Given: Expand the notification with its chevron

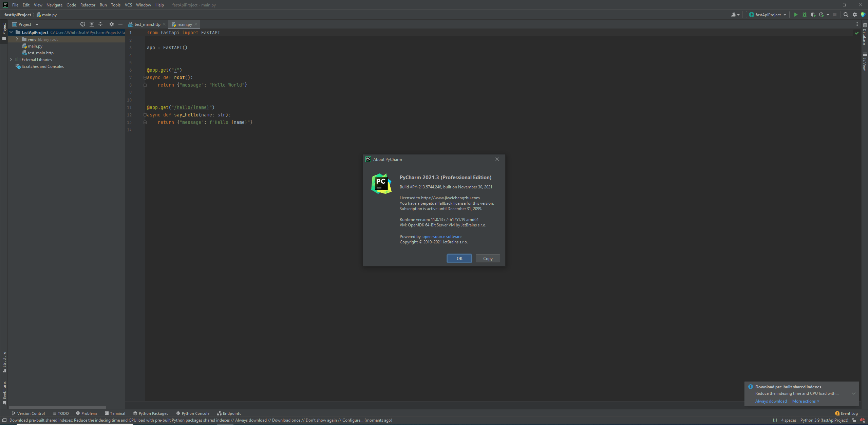Looking at the screenshot, I should click(853, 393).
